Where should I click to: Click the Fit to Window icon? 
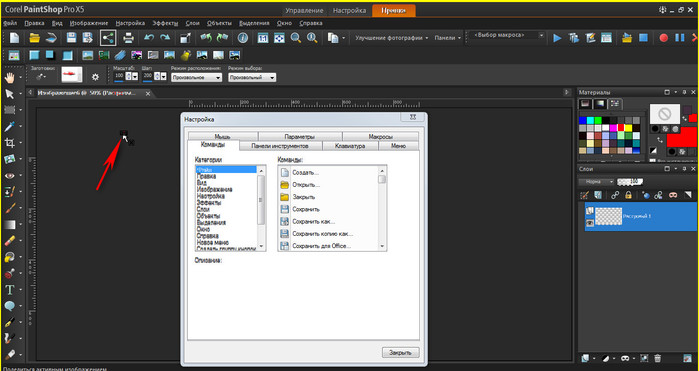279,38
